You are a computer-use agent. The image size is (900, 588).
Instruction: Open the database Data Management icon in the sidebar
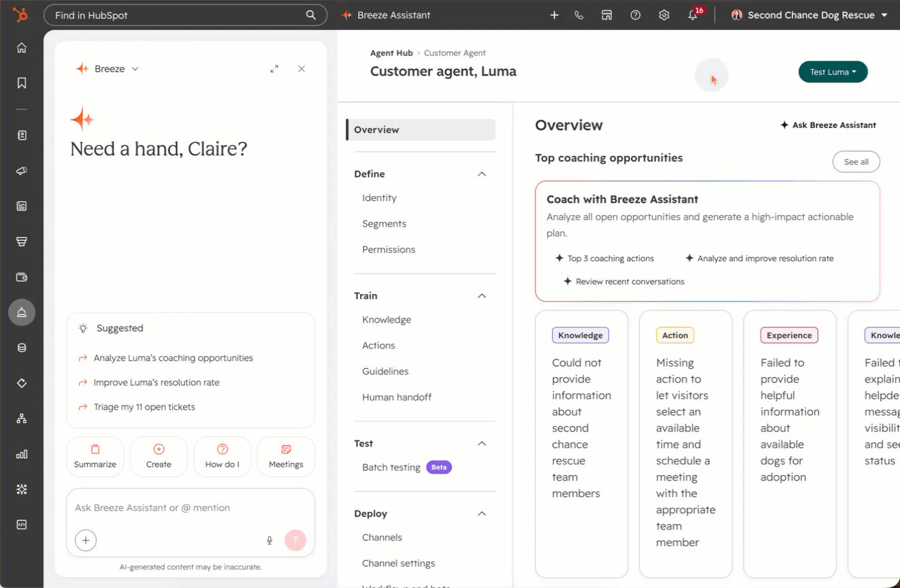[x=22, y=348]
